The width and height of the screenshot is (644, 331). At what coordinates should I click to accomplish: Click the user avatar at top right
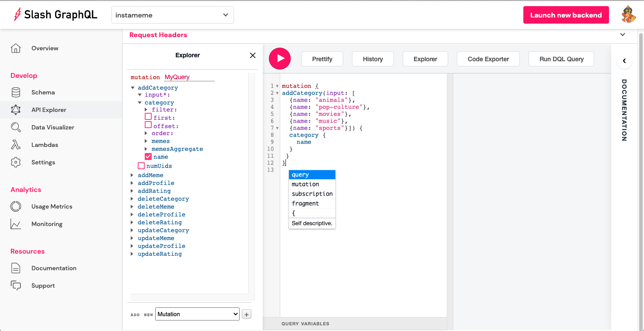(x=629, y=15)
